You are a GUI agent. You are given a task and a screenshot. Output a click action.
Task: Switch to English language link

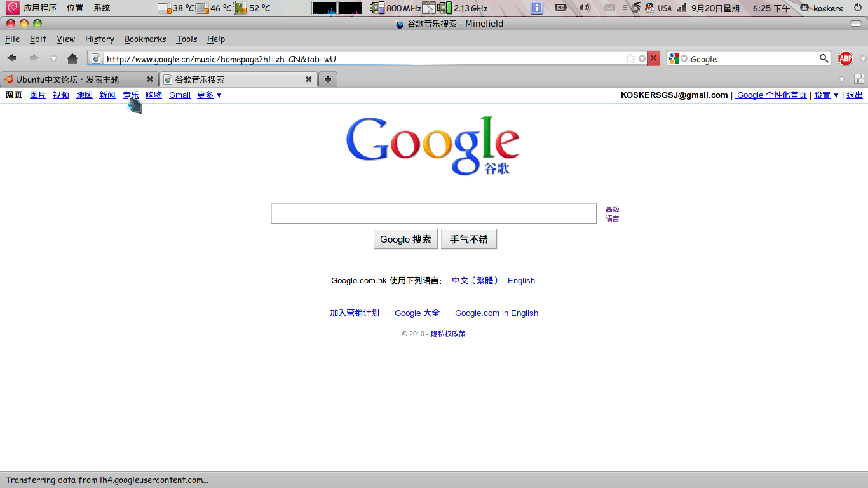pyautogui.click(x=521, y=280)
